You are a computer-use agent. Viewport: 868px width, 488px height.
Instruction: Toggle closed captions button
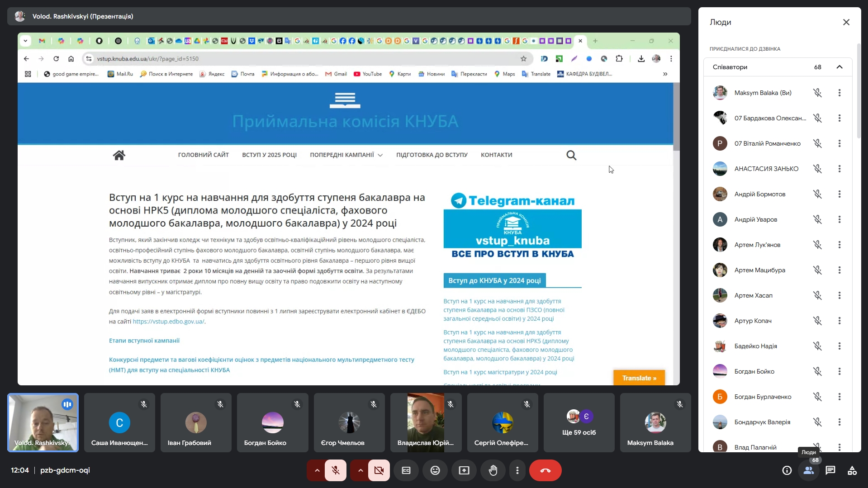click(x=406, y=470)
